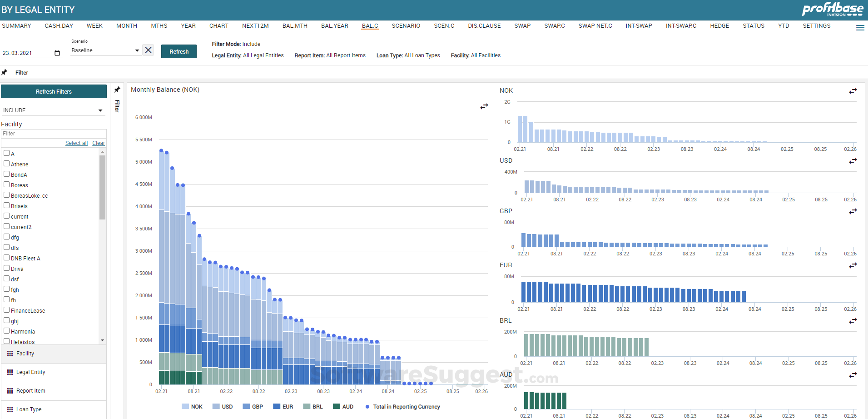Check the Athene facility checkbox
Image resolution: width=868 pixels, height=419 pixels.
pos(6,164)
